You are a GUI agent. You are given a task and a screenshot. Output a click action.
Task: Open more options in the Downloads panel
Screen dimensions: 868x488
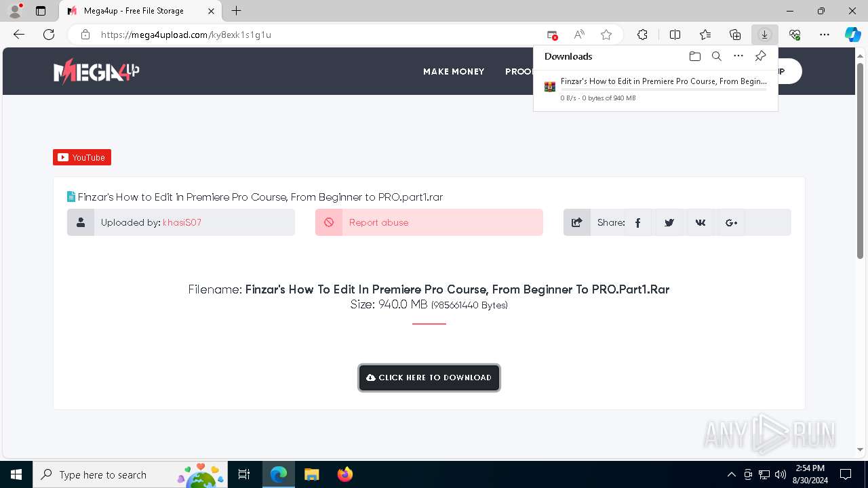point(738,56)
